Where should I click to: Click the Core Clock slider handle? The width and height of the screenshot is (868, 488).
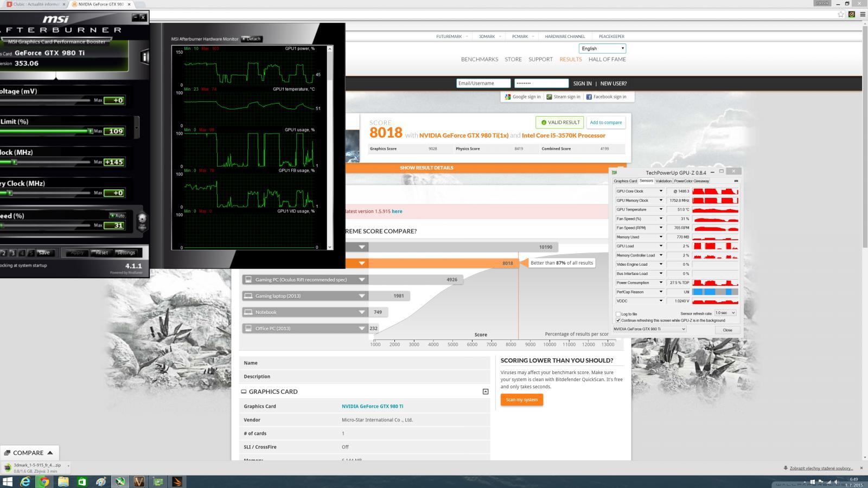click(x=15, y=162)
